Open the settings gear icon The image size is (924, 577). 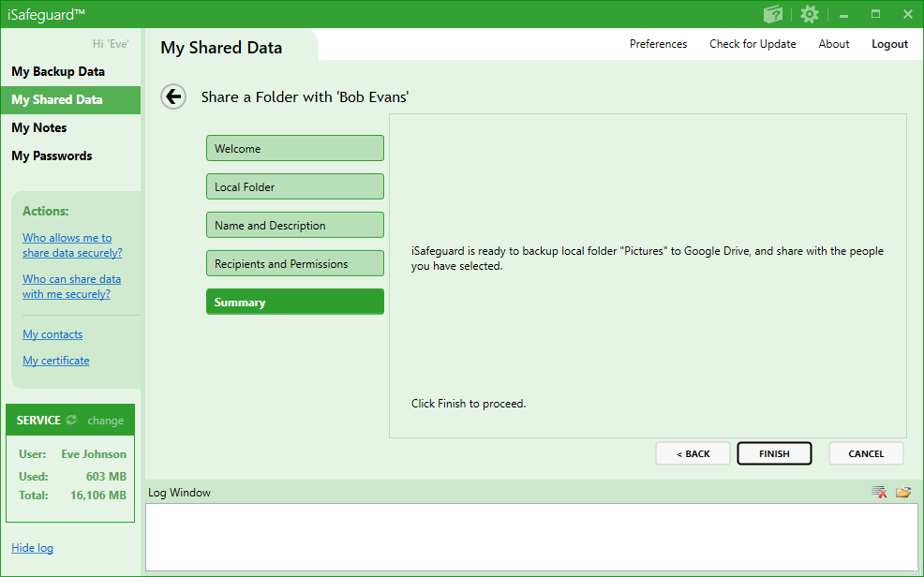click(810, 14)
